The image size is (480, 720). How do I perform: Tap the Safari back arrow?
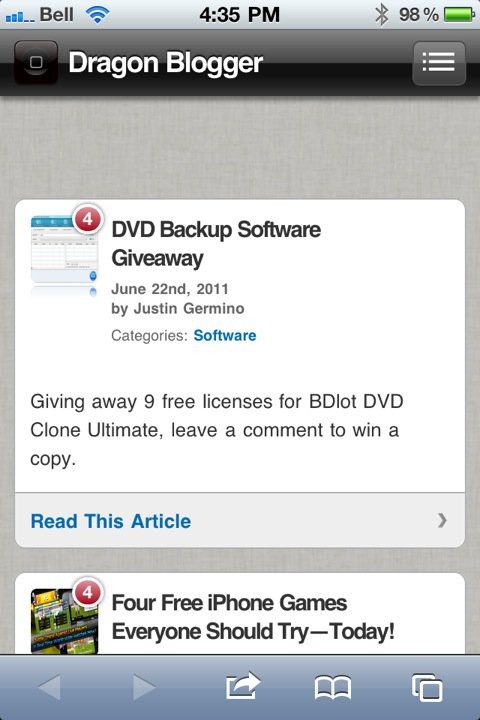coord(49,687)
